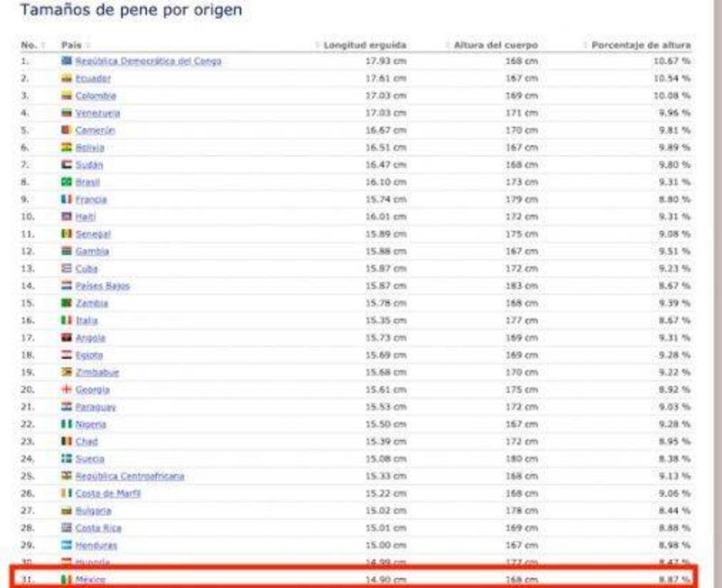Sort by the País column header
Screen dimensions: 722x588
point(72,44)
